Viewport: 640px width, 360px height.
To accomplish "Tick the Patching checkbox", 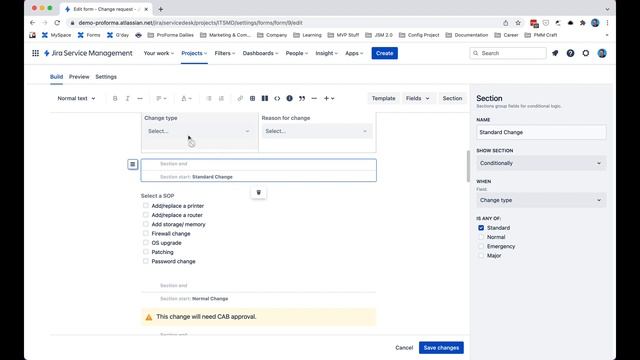I will [146, 252].
